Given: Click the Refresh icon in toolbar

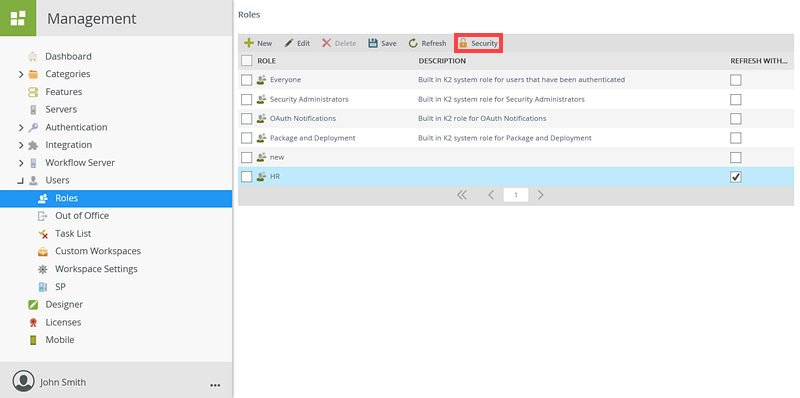Looking at the screenshot, I should 413,43.
